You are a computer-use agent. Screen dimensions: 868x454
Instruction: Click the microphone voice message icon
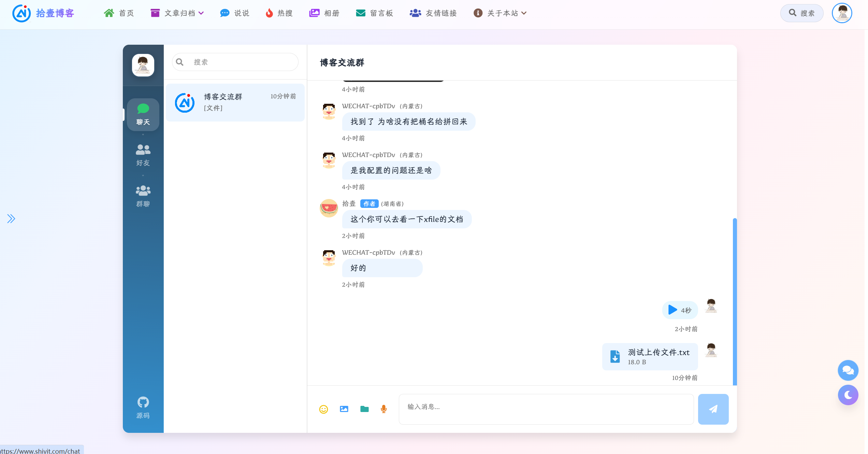pyautogui.click(x=384, y=409)
